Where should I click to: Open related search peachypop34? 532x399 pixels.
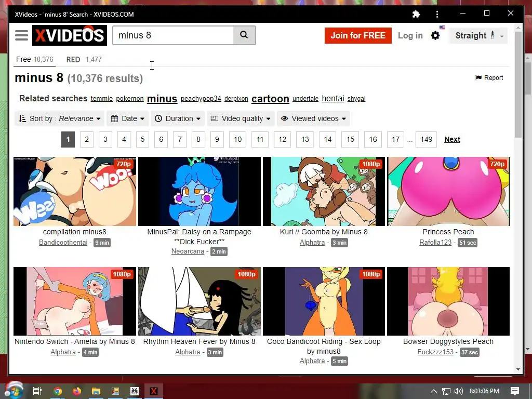pos(201,98)
